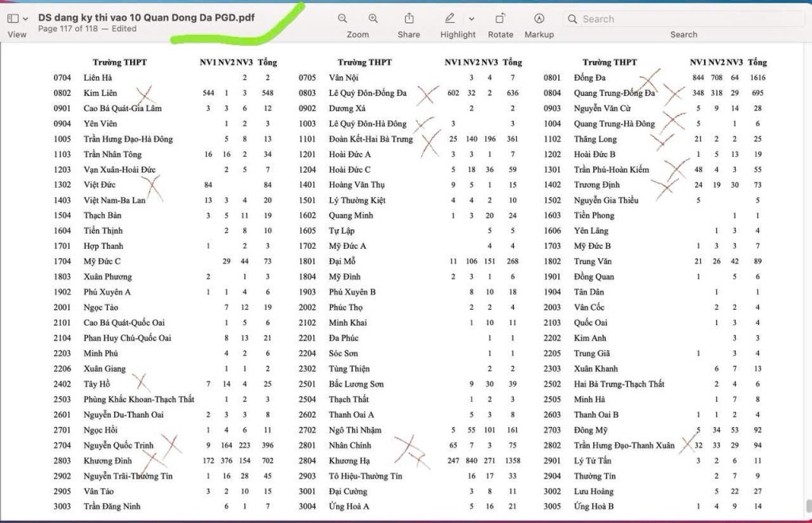Screen dimensions: 812x523
Task: Click the school name 'Khương Hạ'
Action: point(349,460)
